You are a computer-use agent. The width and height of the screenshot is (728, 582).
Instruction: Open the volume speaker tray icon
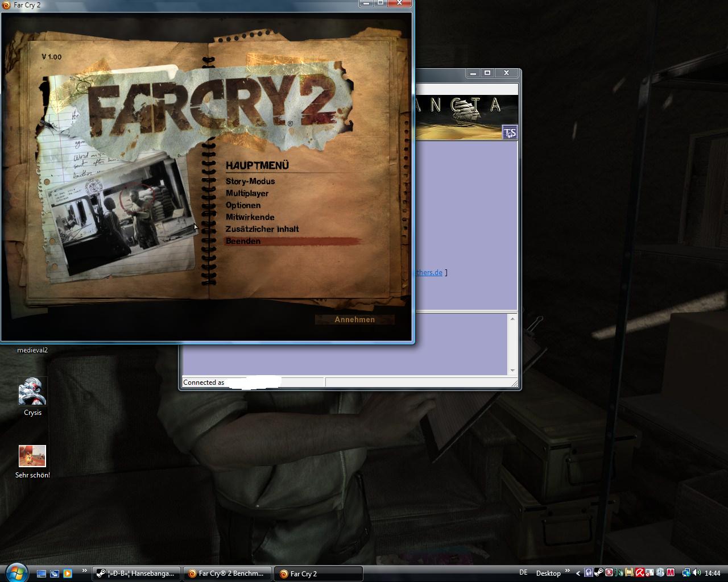click(697, 573)
